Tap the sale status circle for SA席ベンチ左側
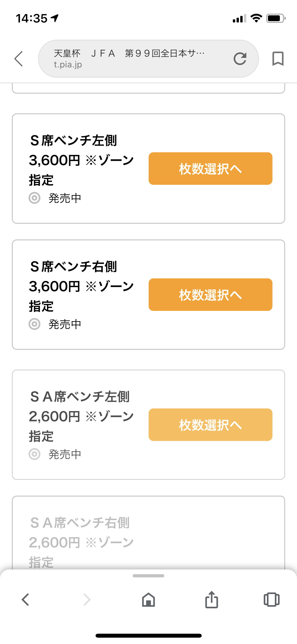Screen dimensions: 297x644 click(35, 454)
